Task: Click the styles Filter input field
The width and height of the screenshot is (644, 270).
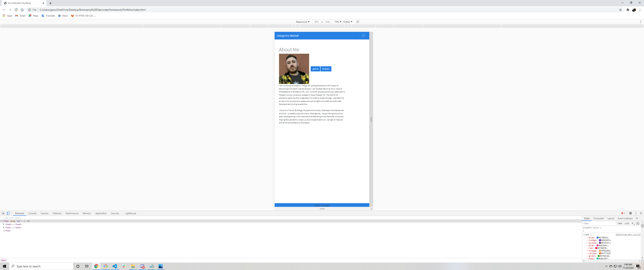Action: tap(599, 223)
